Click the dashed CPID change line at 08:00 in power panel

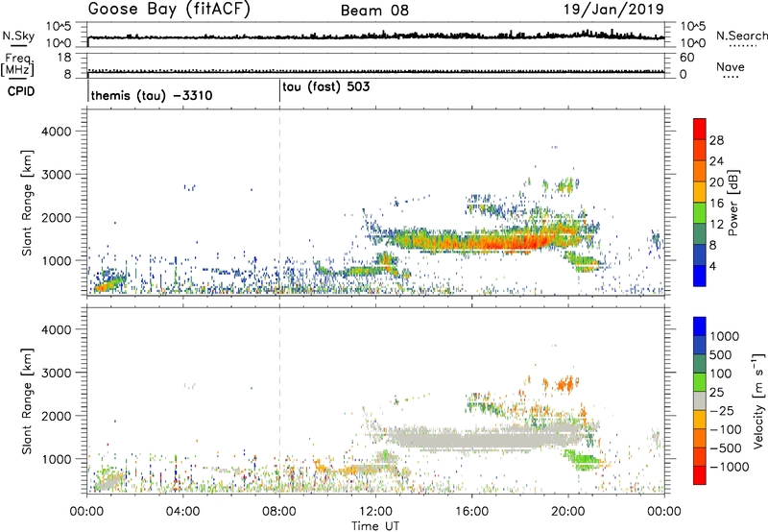pos(279,203)
